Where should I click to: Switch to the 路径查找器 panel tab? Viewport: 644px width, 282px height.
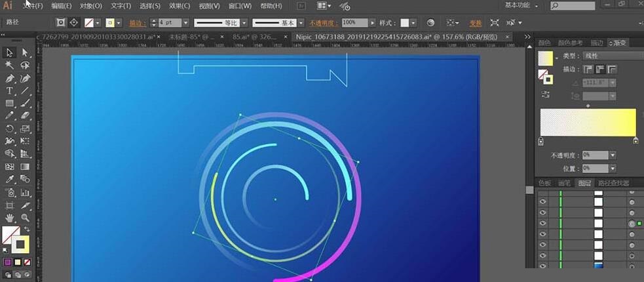click(x=613, y=183)
